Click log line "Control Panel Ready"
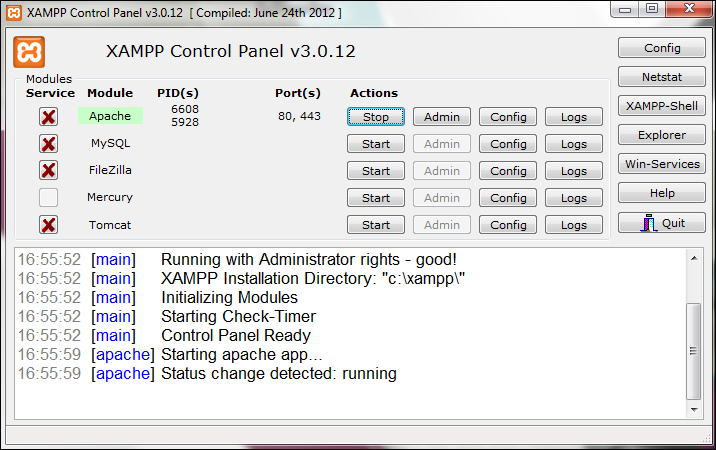Image resolution: width=716 pixels, height=450 pixels. tap(236, 335)
